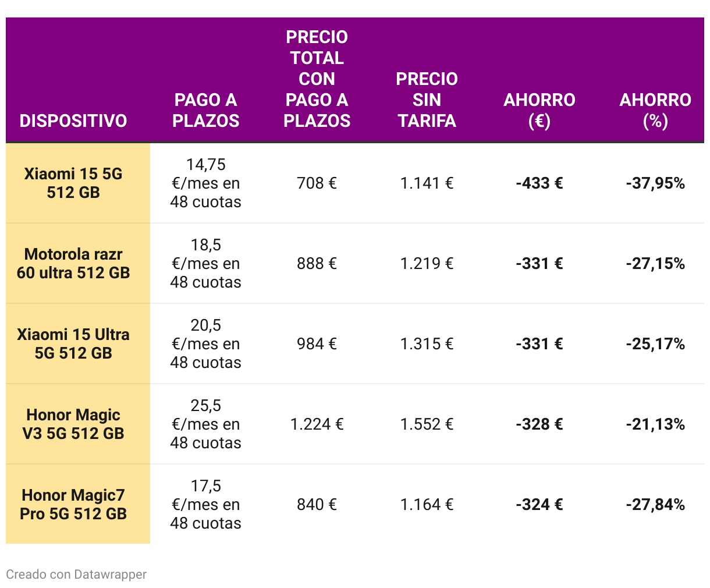This screenshot has width=710, height=588.
Task: Click the PRECIO TOTAL CON PAGO header
Action: pos(317,79)
